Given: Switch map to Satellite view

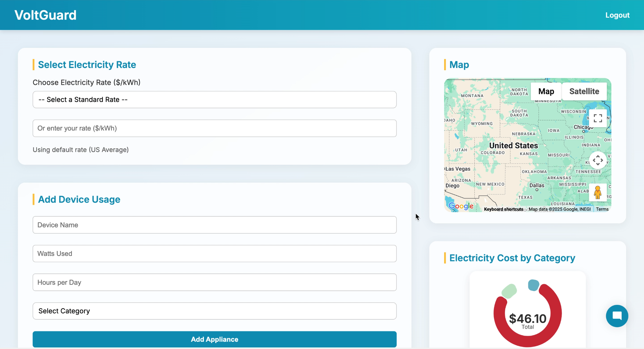Looking at the screenshot, I should [584, 91].
